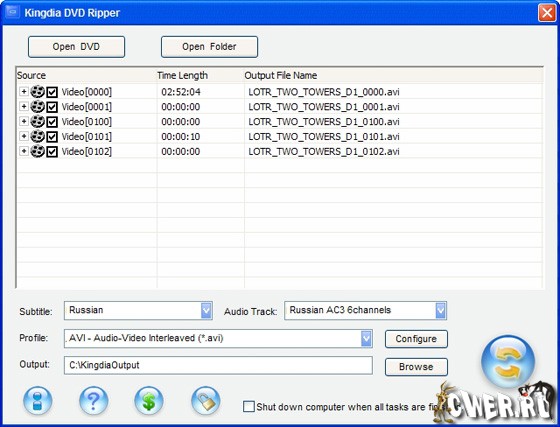560x427 pixels.
Task: Click LOTR_TWO_TOWERS_D1_0100.avi file name
Action: [x=324, y=122]
